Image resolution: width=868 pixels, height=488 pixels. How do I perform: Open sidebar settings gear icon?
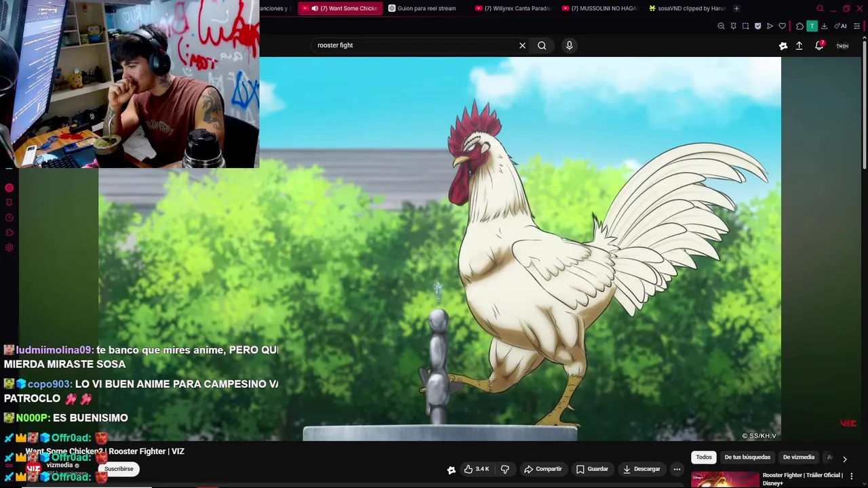coord(9,247)
